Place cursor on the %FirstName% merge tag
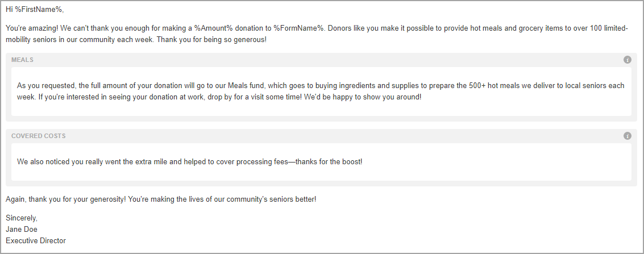 39,9
